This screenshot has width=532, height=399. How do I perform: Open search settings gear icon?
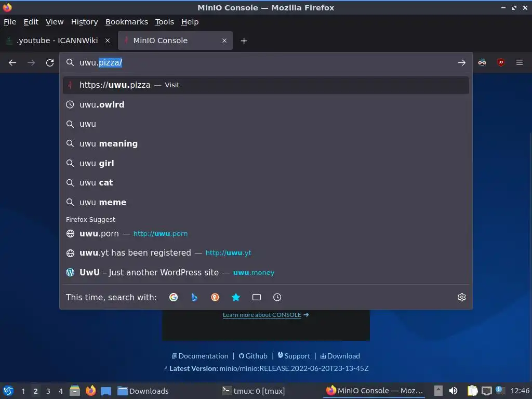tap(462, 298)
